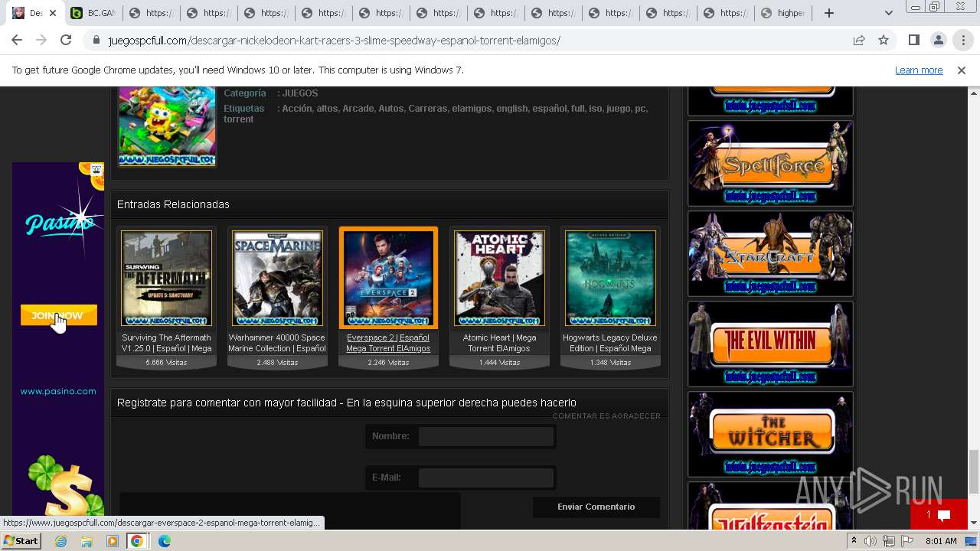Select Chrome icon in taskbar
Screen dimensions: 980x551
pyautogui.click(x=137, y=541)
